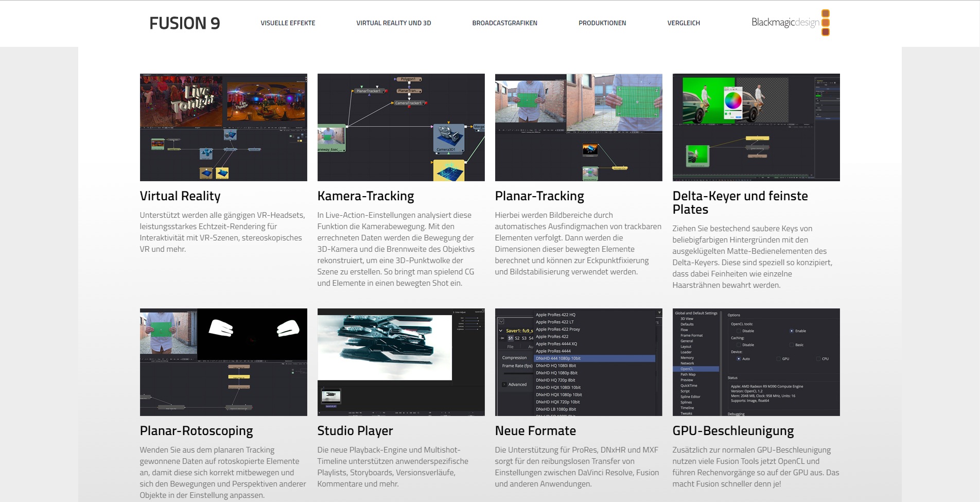Screen dimensions: 980x502
Task: Click the Planar-Rotoscoping heading
Action: click(x=197, y=431)
